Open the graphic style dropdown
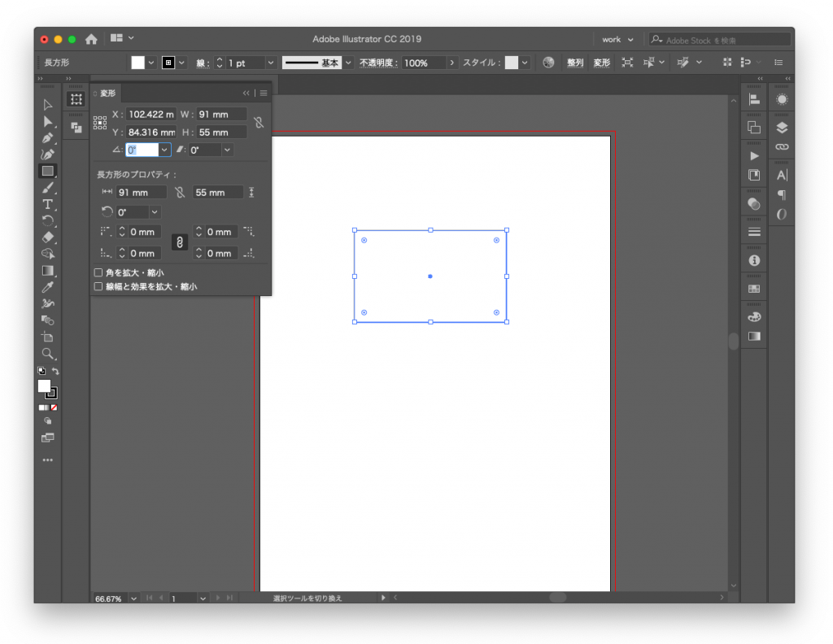 tap(525, 63)
